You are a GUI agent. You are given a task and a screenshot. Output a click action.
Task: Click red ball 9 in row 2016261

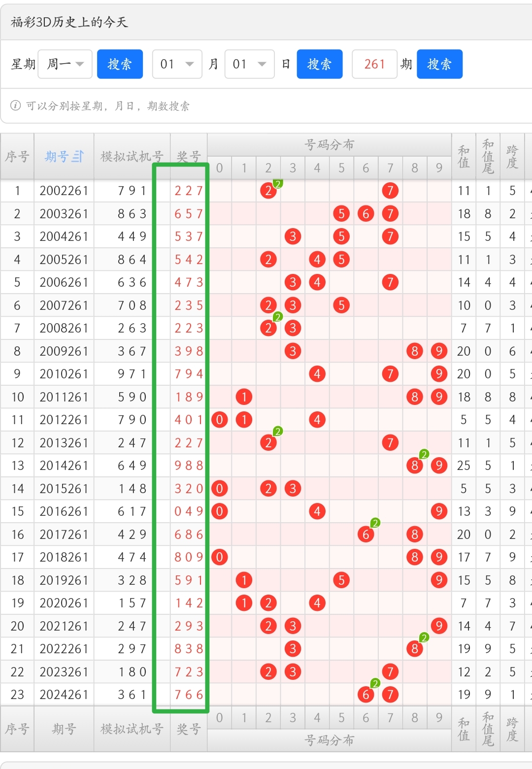[439, 511]
